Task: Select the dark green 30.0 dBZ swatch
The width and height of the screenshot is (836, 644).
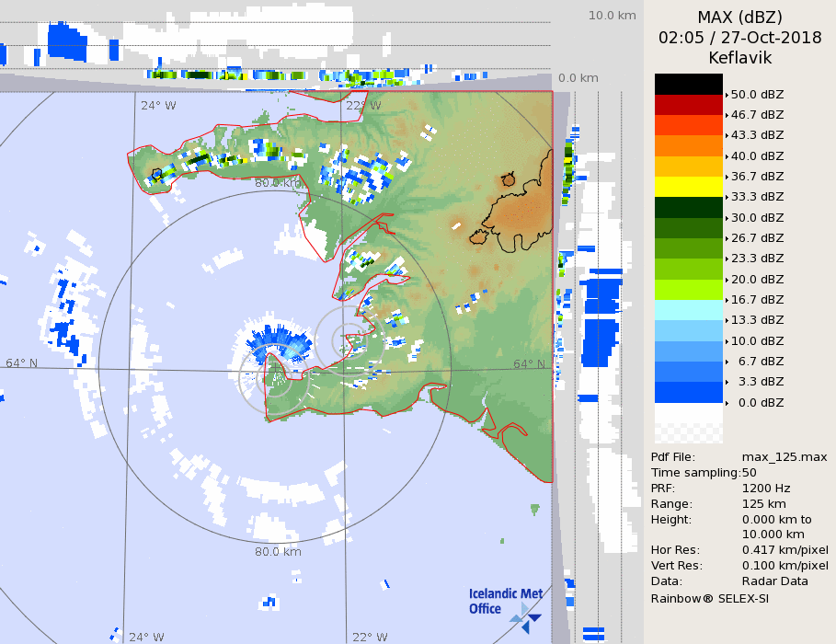Action: click(688, 207)
